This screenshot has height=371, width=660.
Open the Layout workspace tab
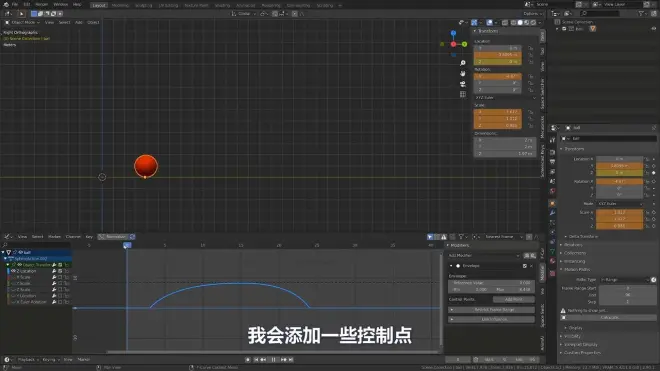pos(99,5)
